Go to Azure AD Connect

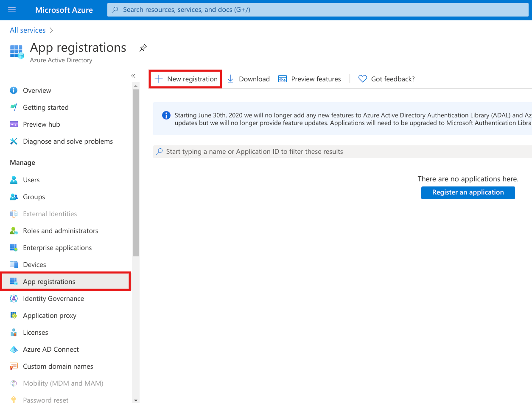pos(51,349)
